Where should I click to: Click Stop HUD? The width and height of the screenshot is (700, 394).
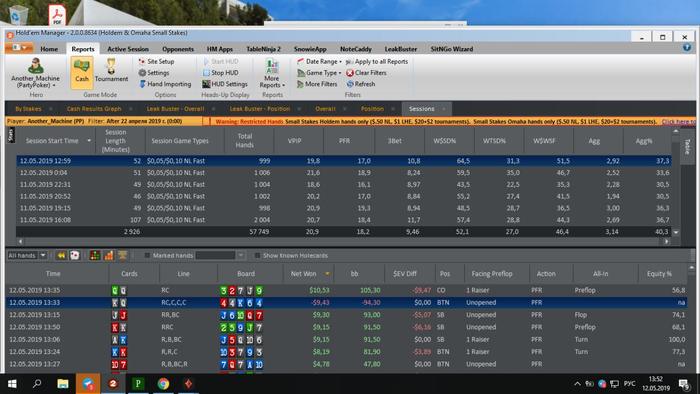pyautogui.click(x=221, y=73)
